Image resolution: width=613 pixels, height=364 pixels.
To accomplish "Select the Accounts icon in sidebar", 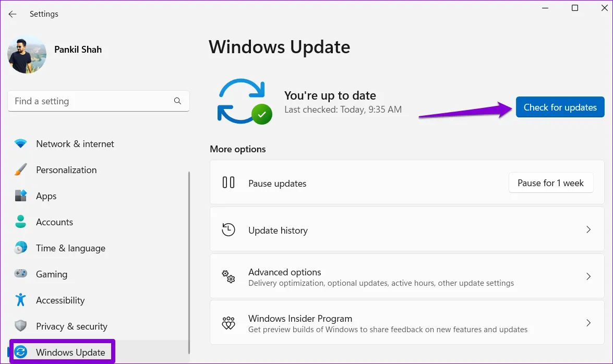I will [x=20, y=222].
